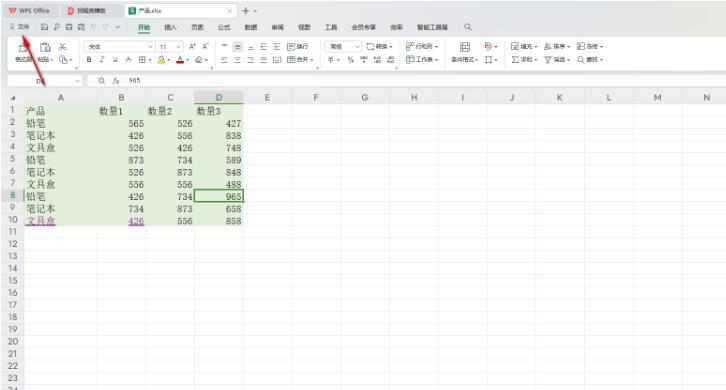The image size is (726, 390).
Task: Click the Increase indent icon
Action: [277, 46]
